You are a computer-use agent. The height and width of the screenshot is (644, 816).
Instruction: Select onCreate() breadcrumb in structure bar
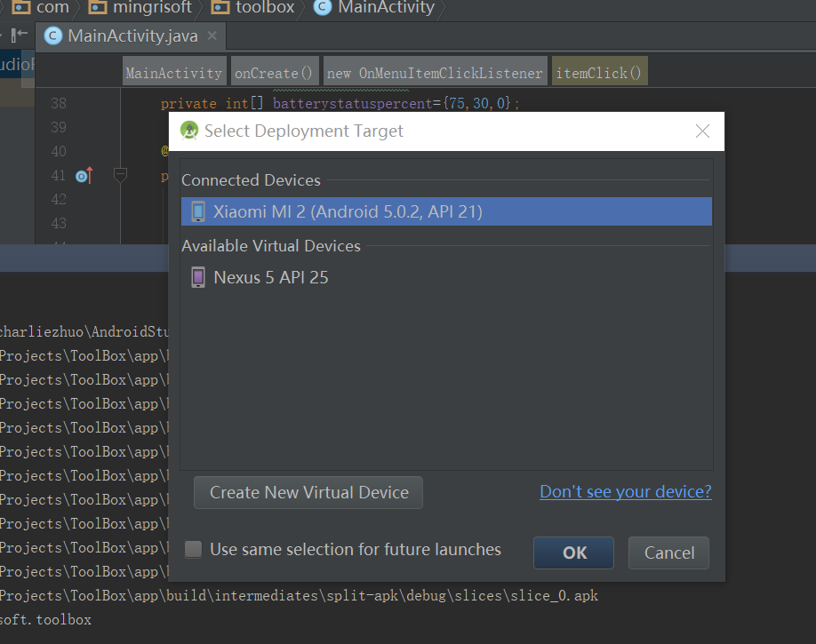275,73
